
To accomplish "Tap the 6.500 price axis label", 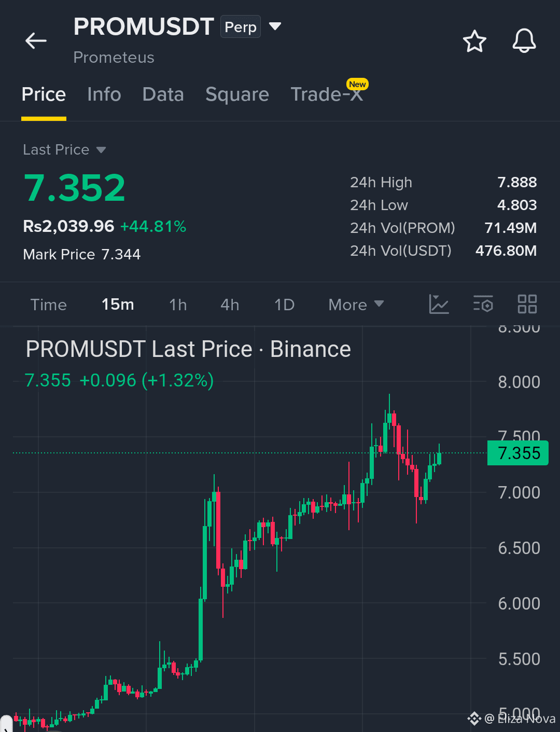I will pos(519,548).
